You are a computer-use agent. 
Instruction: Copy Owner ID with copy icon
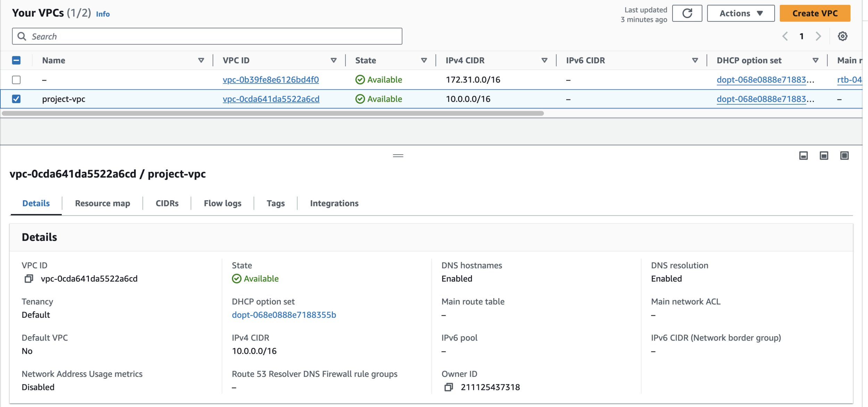449,387
